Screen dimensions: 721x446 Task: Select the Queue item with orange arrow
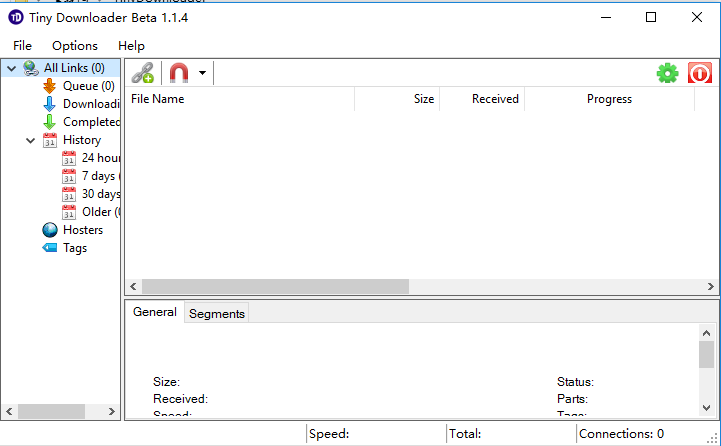pyautogui.click(x=88, y=86)
